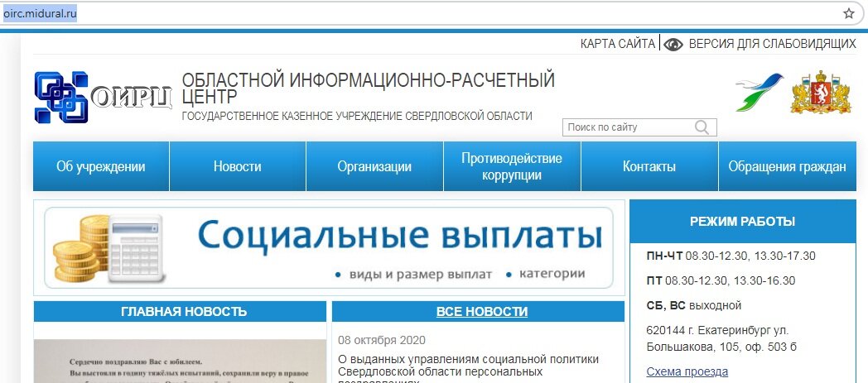Open Обращения граждан menu item
868x383 pixels.
click(x=787, y=166)
